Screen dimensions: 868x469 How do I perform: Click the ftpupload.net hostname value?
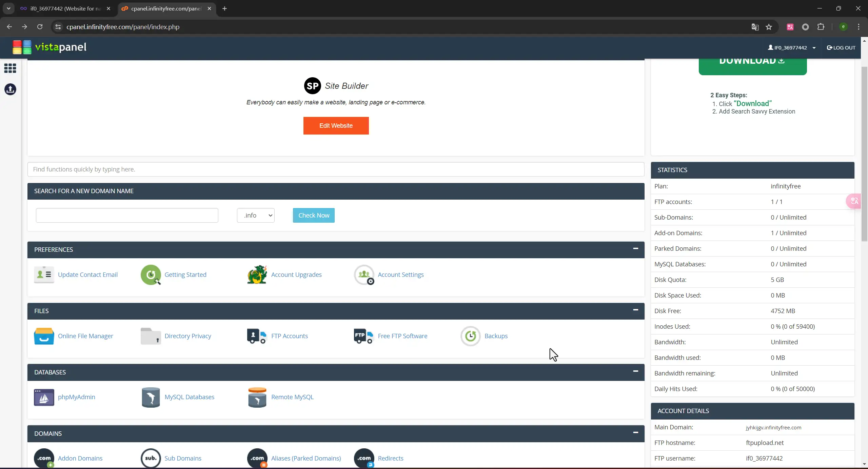point(765,443)
